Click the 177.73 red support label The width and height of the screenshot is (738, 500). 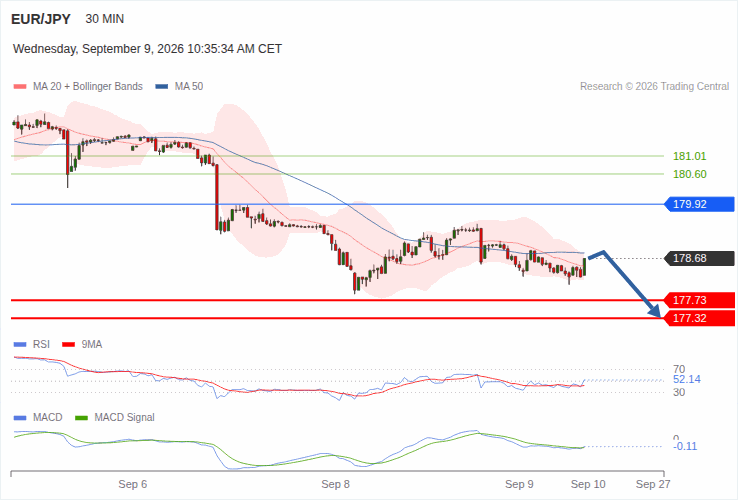(699, 300)
